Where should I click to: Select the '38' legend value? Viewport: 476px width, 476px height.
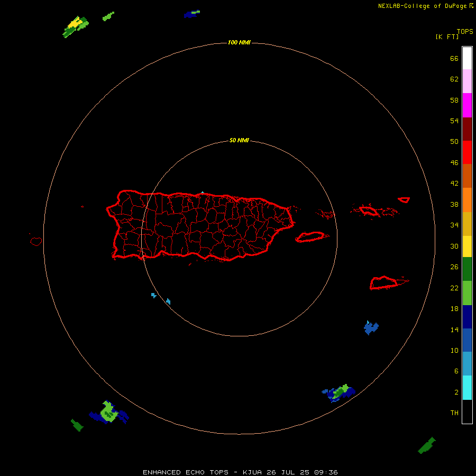(x=454, y=205)
